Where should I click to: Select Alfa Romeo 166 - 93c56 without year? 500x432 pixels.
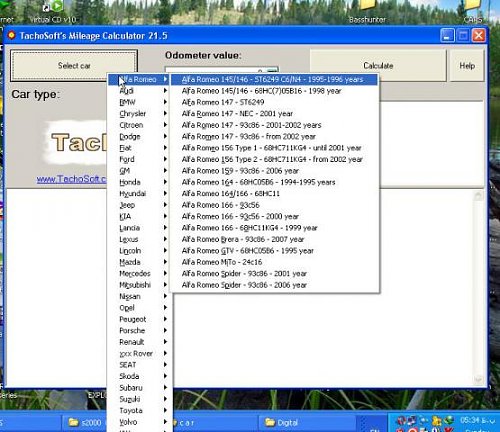click(274, 205)
